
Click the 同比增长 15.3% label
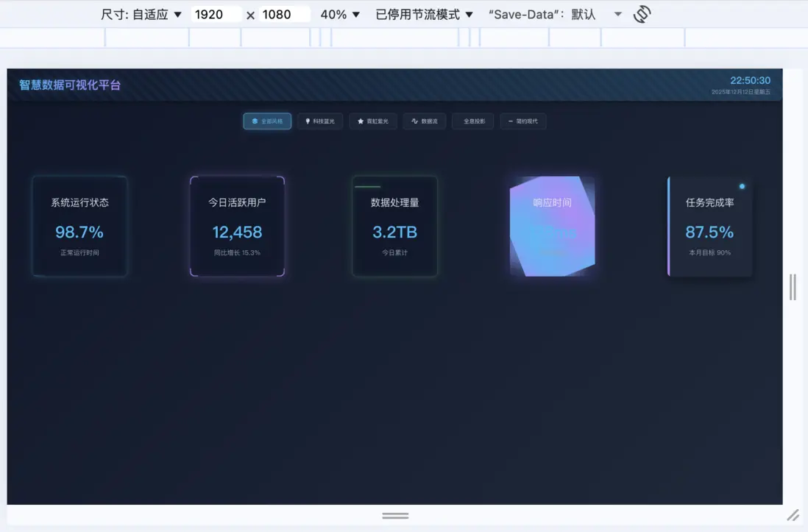(x=237, y=252)
